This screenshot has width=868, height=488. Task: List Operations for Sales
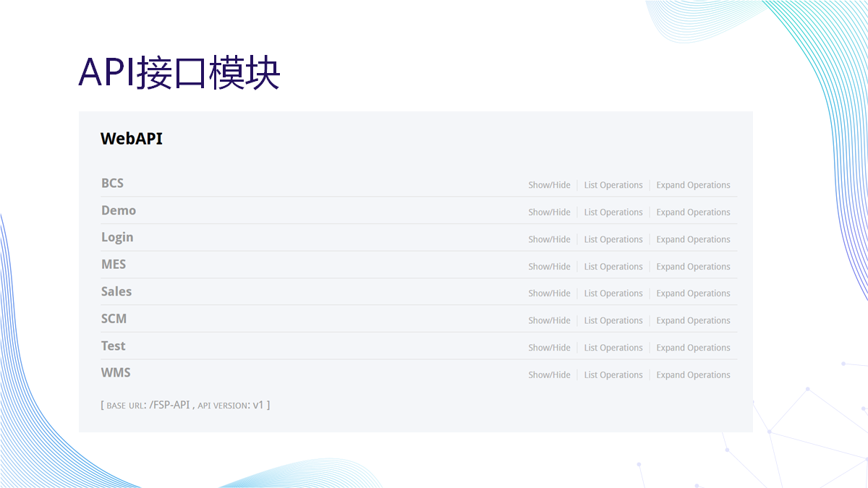click(613, 294)
